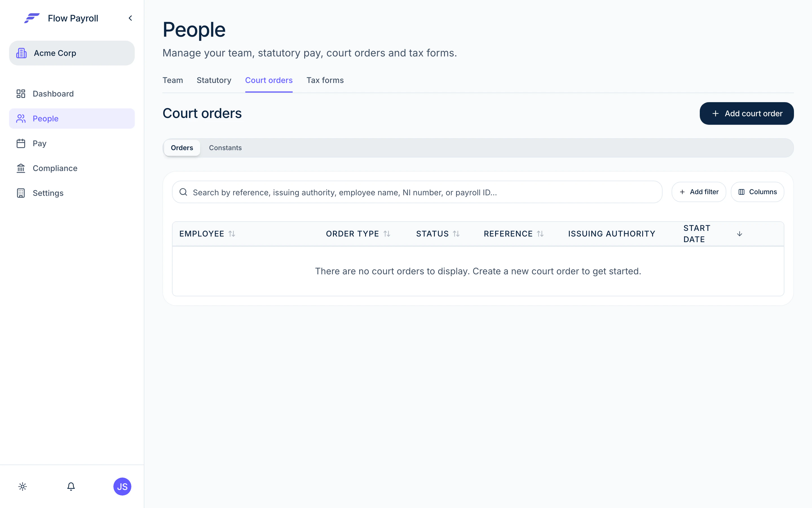
Task: Switch to the Team tab
Action: (x=173, y=80)
